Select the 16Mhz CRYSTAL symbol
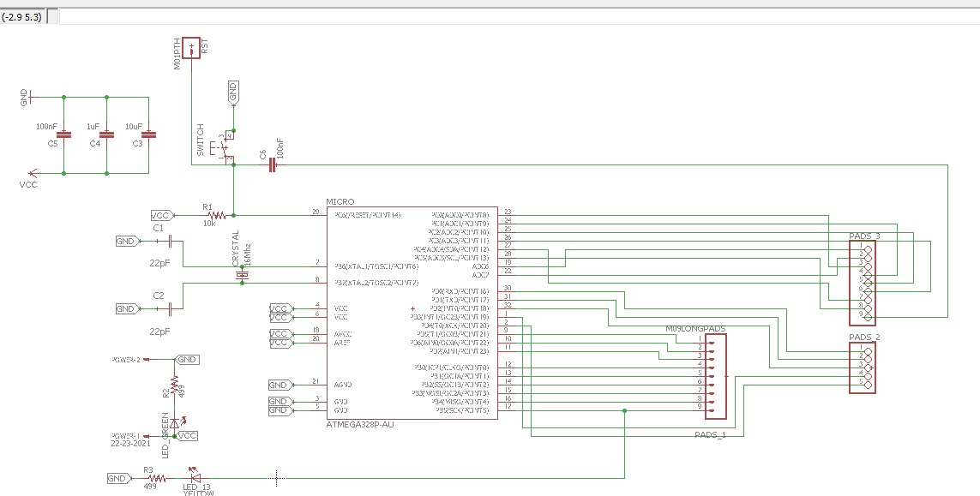 [x=241, y=276]
